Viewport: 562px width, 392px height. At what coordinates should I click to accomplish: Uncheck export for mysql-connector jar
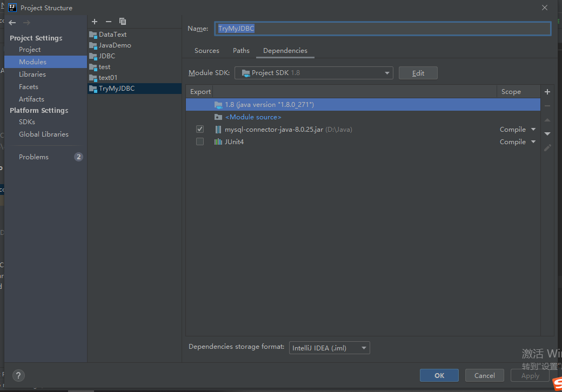coord(200,129)
